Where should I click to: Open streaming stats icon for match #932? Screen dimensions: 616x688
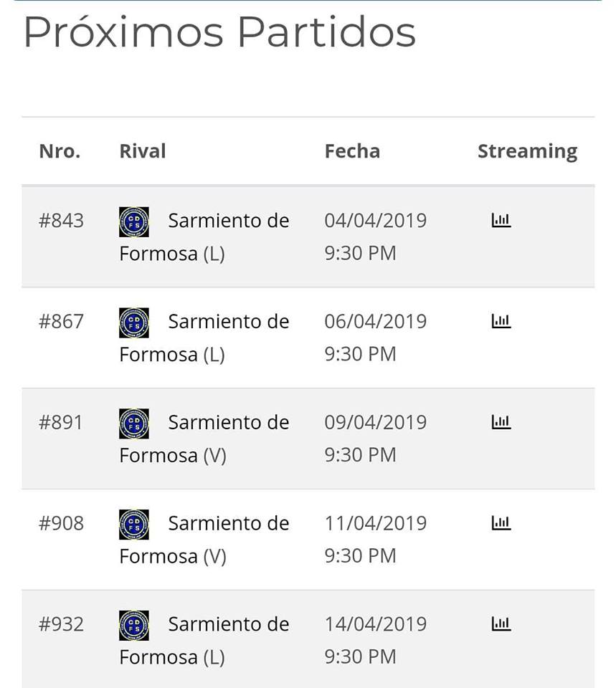[x=501, y=623]
